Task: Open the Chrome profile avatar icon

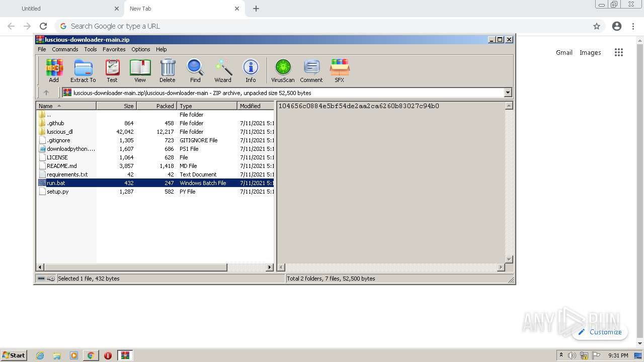Action: coord(617,26)
